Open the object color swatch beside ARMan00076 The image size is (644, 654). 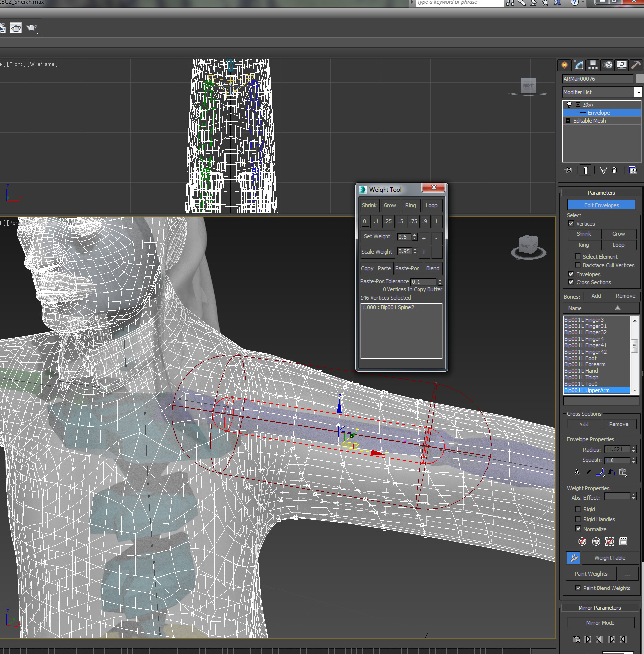(x=638, y=78)
